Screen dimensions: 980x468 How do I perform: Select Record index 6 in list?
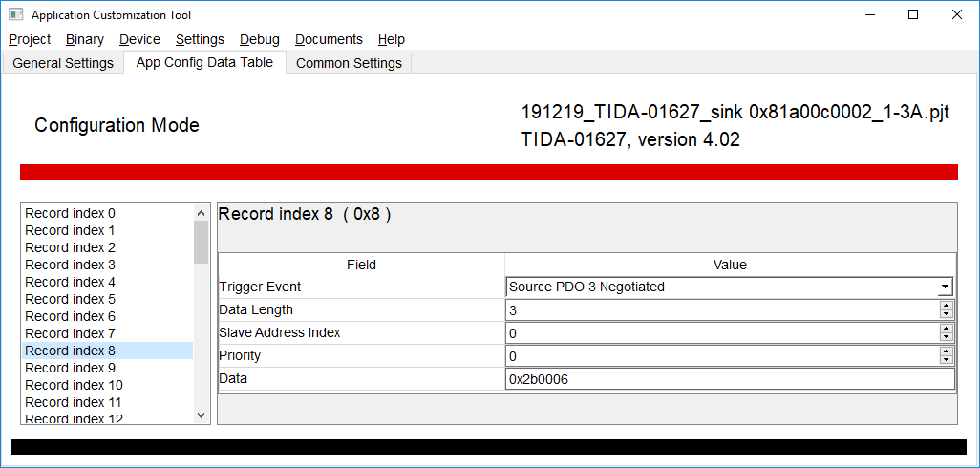[108, 316]
